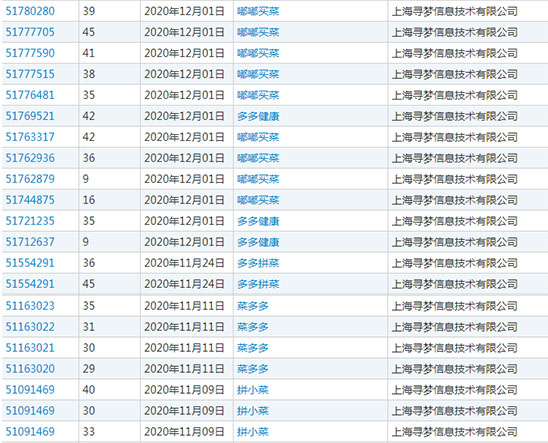
Task: Click 拼小菜 trademark with class 33
Action: (253, 432)
